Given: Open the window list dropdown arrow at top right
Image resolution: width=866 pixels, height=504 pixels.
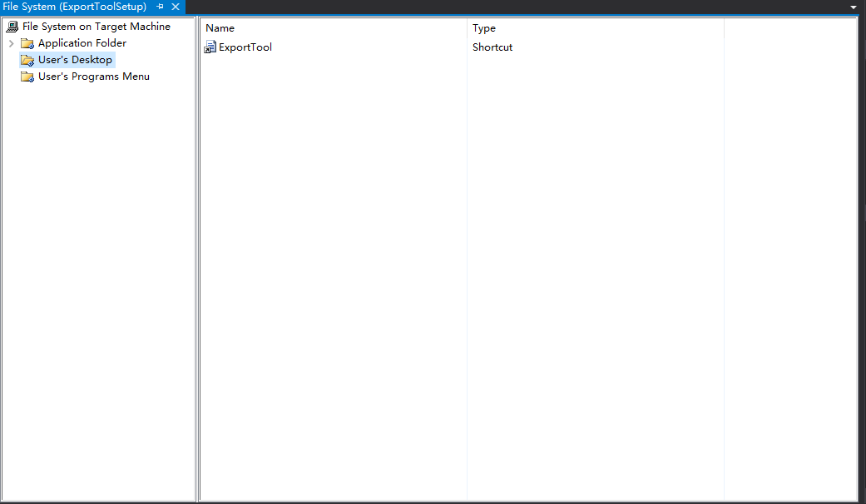Looking at the screenshot, I should click(853, 7).
